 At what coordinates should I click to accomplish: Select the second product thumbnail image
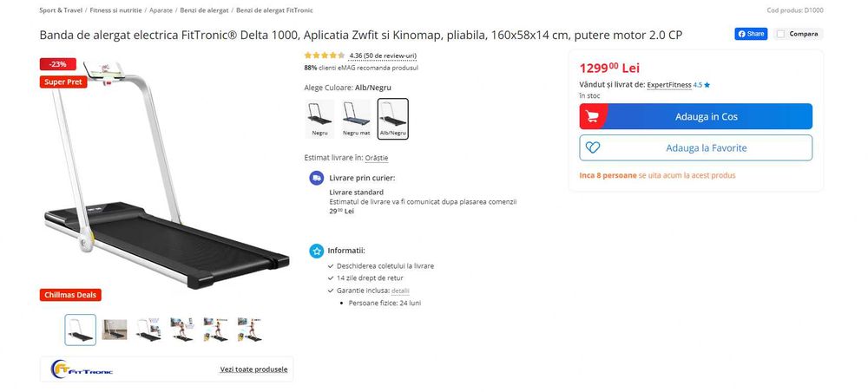click(115, 330)
